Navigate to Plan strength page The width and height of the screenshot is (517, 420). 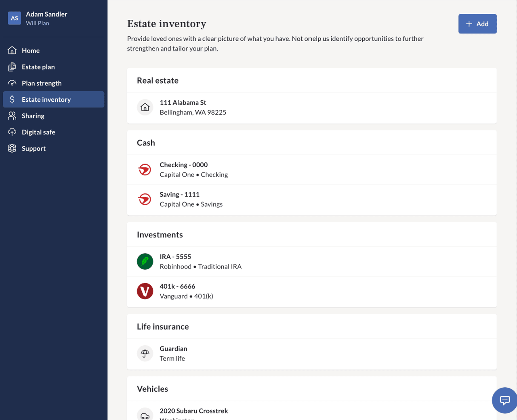pos(42,83)
